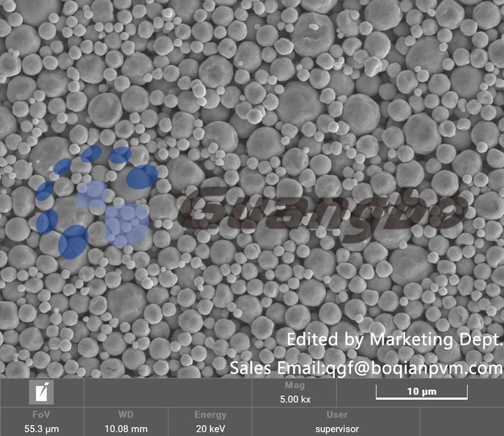The image size is (504, 436).
Task: Click the SEM manufacturer logo icon
Action: coord(42,393)
